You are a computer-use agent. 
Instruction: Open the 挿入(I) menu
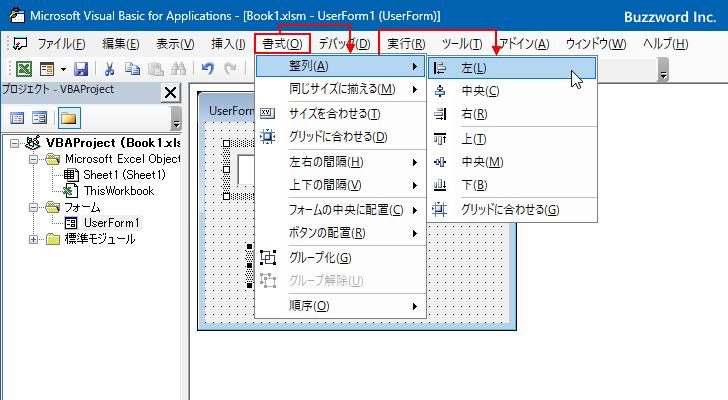pos(228,44)
